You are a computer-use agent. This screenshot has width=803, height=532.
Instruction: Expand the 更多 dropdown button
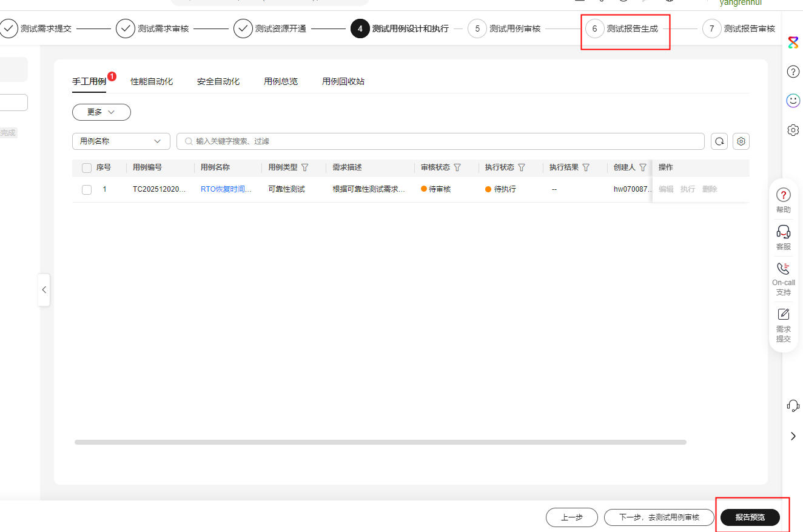pyautogui.click(x=101, y=112)
